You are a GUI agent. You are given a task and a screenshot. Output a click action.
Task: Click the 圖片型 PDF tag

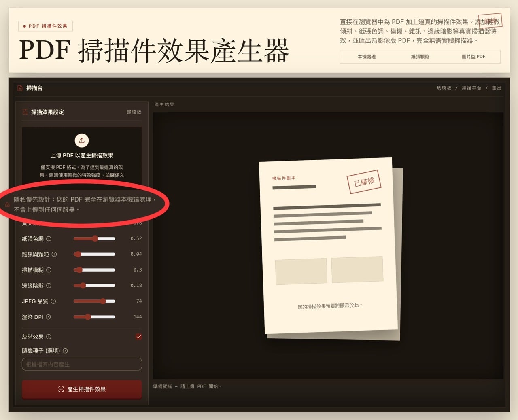(473, 57)
